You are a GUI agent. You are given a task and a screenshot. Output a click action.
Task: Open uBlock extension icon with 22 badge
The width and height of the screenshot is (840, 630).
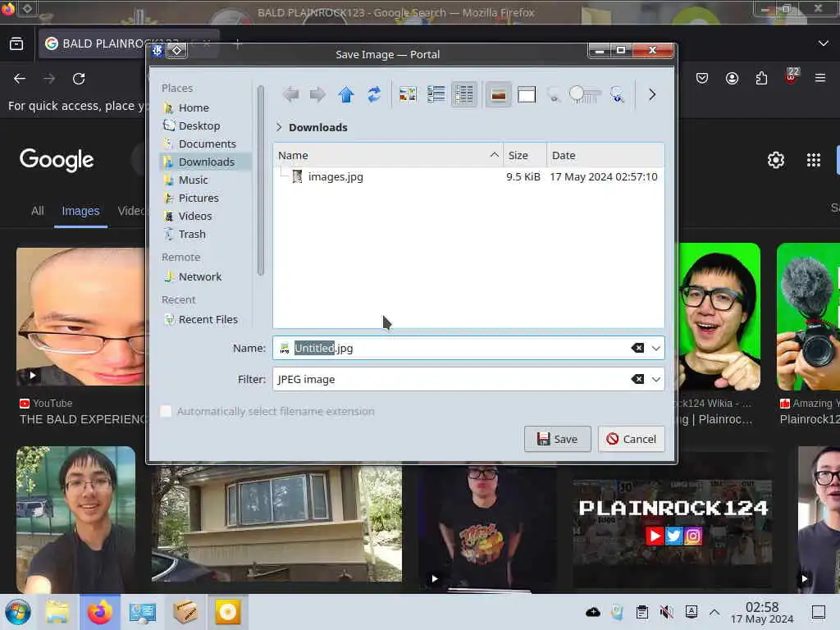coord(792,76)
